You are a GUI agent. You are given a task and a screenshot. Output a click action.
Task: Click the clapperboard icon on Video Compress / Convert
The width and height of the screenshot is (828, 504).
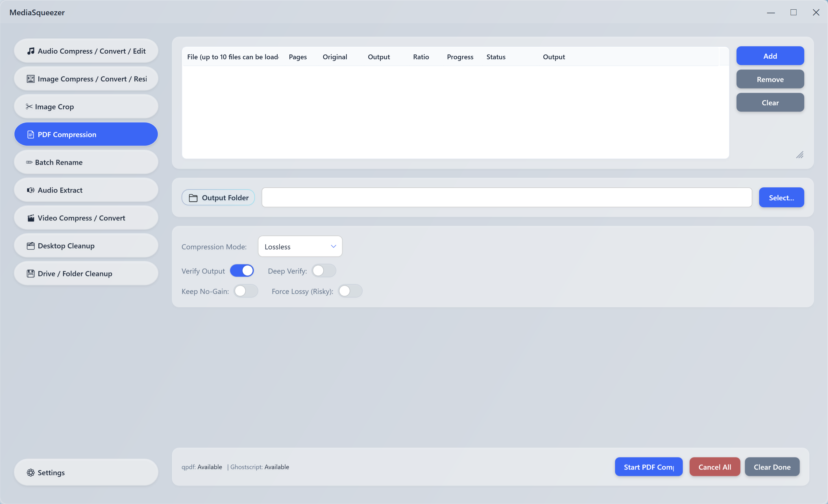[x=30, y=218]
